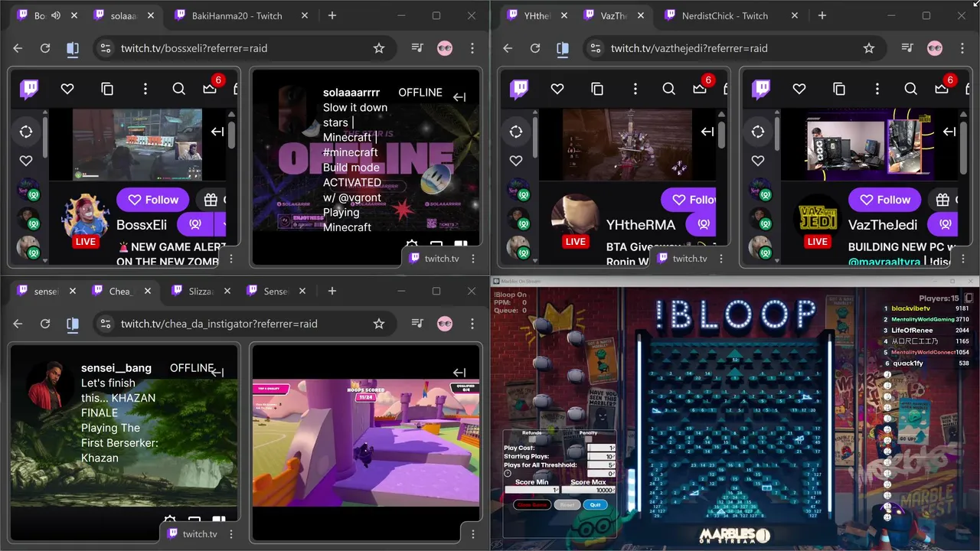Open search in the BossxEli pane

click(179, 89)
